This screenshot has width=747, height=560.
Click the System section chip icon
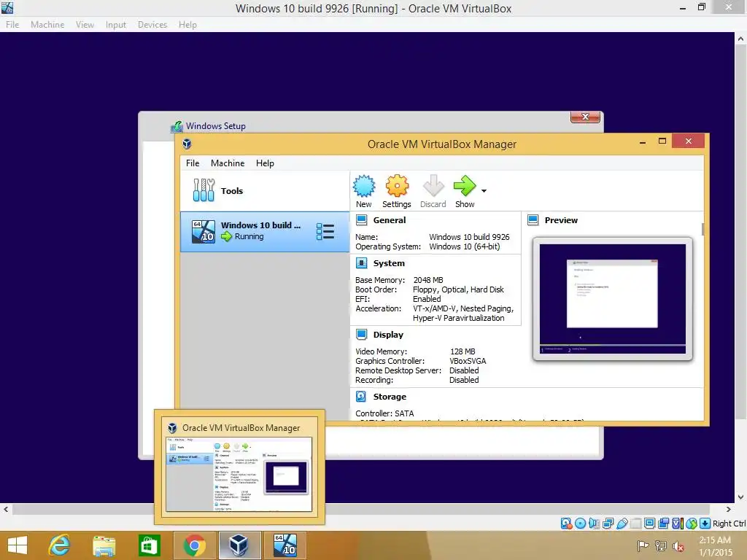coord(362,263)
